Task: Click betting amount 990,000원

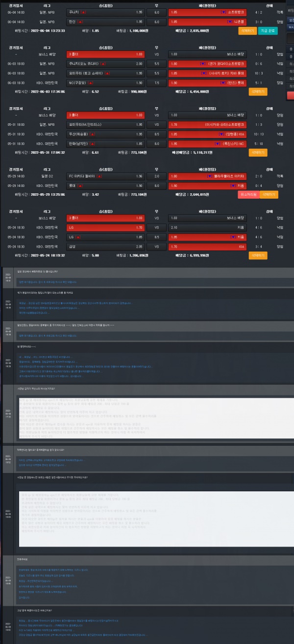Action: 139,92
